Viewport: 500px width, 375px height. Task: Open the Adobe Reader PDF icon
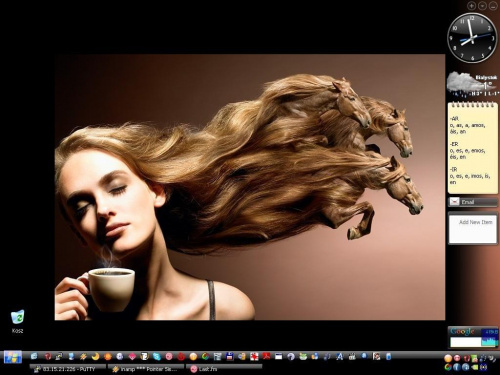(267, 356)
